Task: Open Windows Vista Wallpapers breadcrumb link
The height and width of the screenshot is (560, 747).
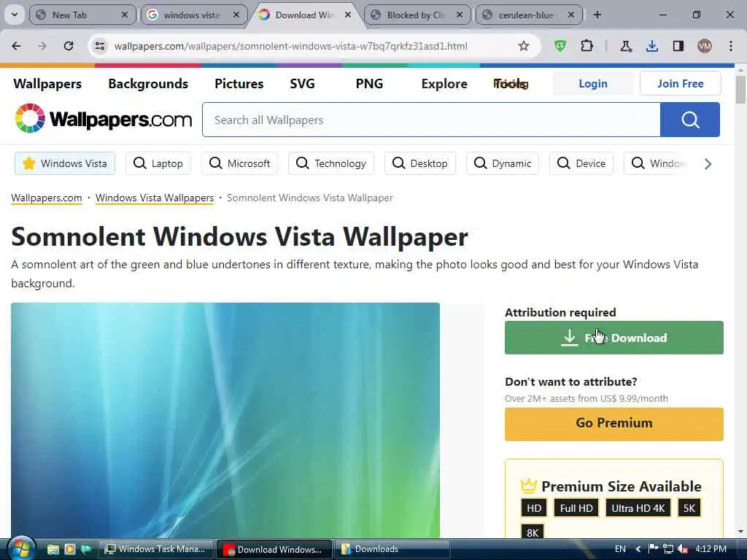Action: [x=155, y=198]
